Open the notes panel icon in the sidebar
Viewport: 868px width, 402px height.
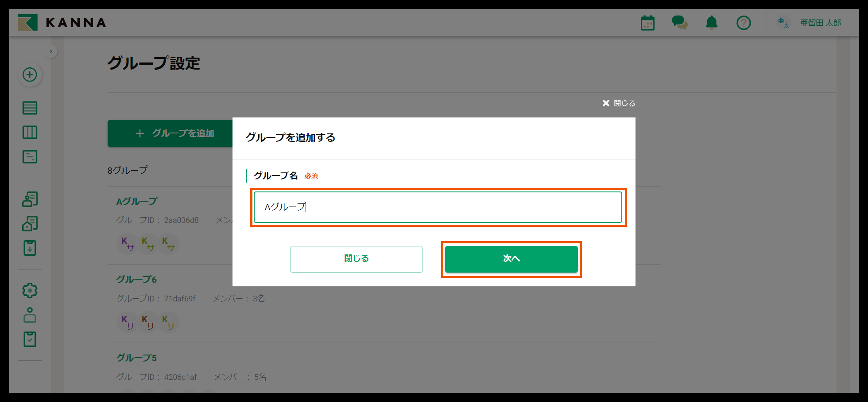tap(30, 156)
